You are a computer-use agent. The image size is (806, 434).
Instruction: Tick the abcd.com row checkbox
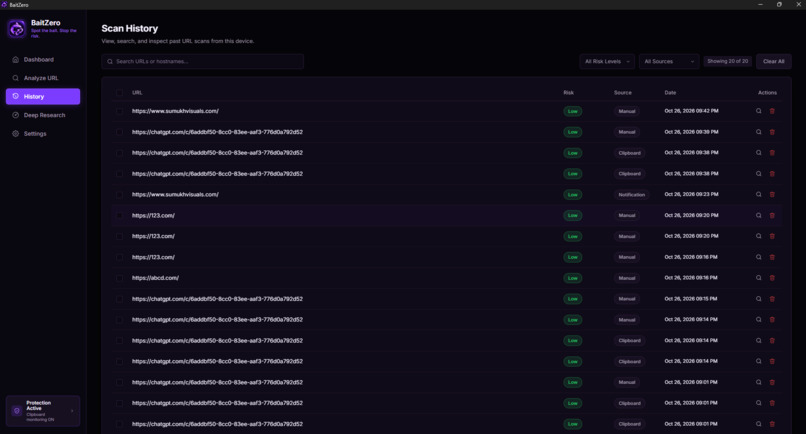click(x=119, y=278)
